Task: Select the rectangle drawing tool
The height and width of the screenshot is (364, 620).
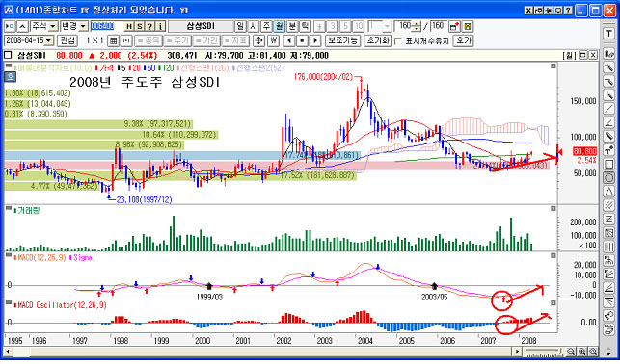Action: tap(609, 164)
